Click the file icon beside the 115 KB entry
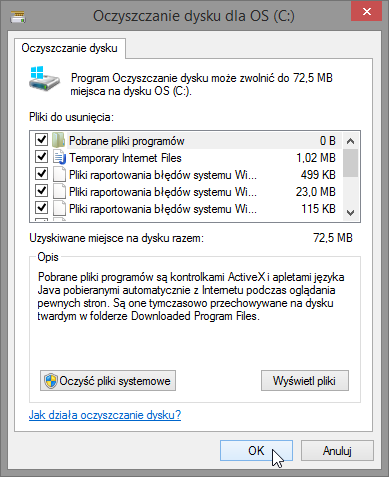The height and width of the screenshot is (477, 389). [59, 208]
